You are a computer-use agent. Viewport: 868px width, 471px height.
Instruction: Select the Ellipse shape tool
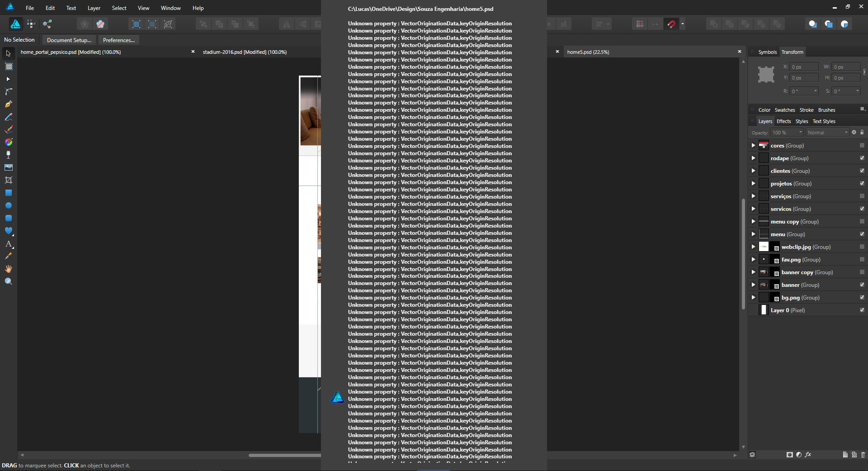tap(9, 205)
